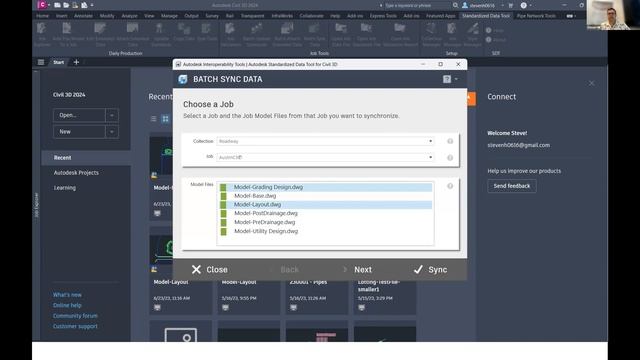The image size is (640, 360).
Task: Click the info icon next to Job field
Action: (x=450, y=158)
